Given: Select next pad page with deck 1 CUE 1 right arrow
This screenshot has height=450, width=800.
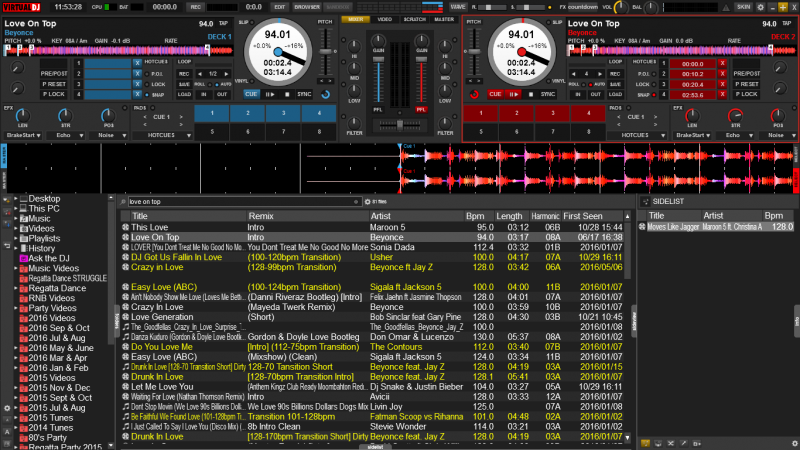Looking at the screenshot, I should click(181, 117).
